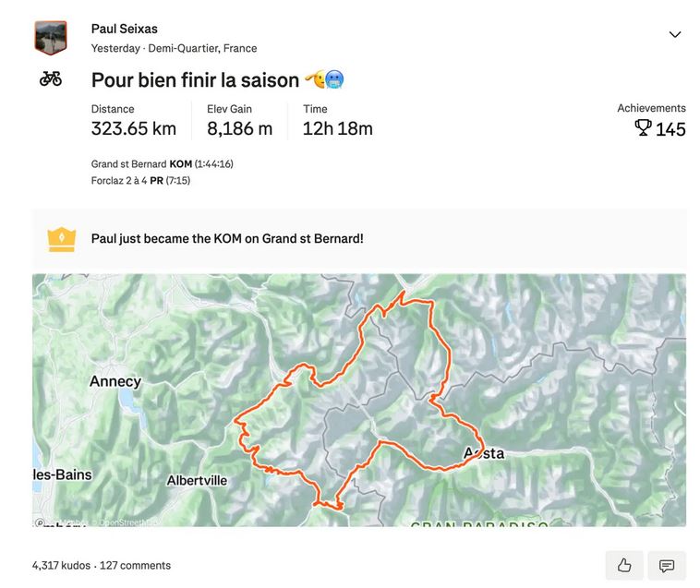The height and width of the screenshot is (588, 700).
Task: Open the 145 achievements count
Action: tap(670, 129)
